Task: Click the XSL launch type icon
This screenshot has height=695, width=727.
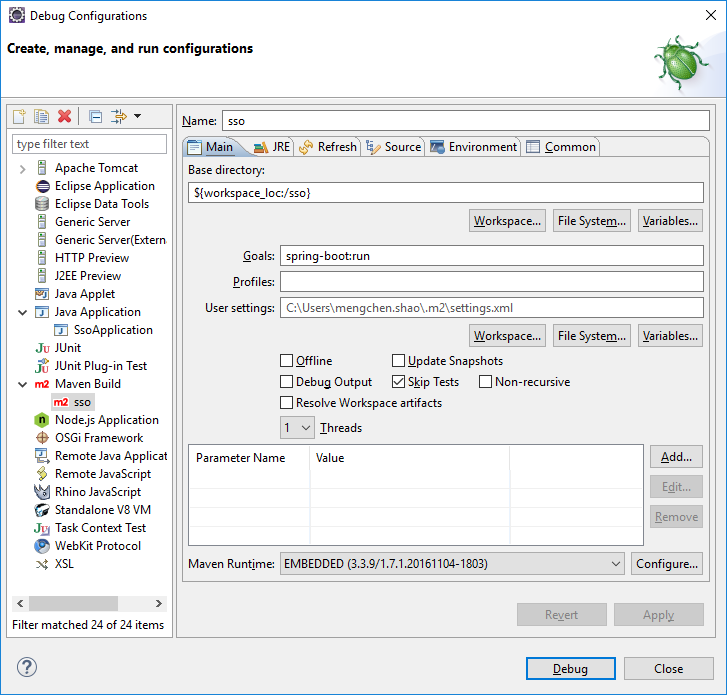Action: 42,564
